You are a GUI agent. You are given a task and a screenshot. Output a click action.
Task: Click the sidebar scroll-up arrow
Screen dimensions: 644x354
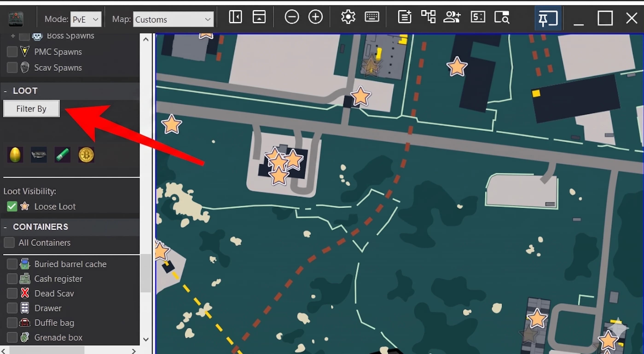[146, 39]
